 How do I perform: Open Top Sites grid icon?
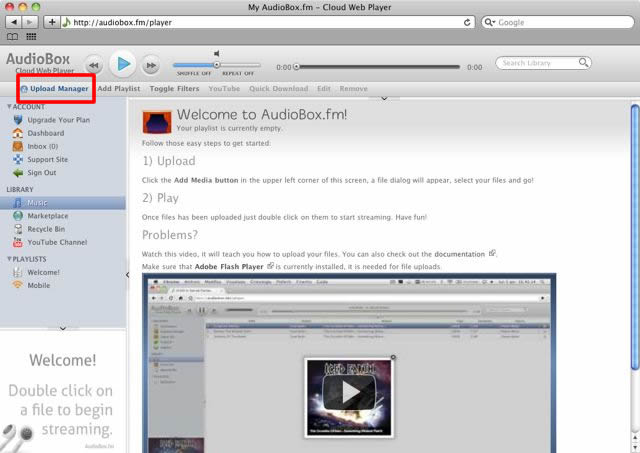(31, 37)
